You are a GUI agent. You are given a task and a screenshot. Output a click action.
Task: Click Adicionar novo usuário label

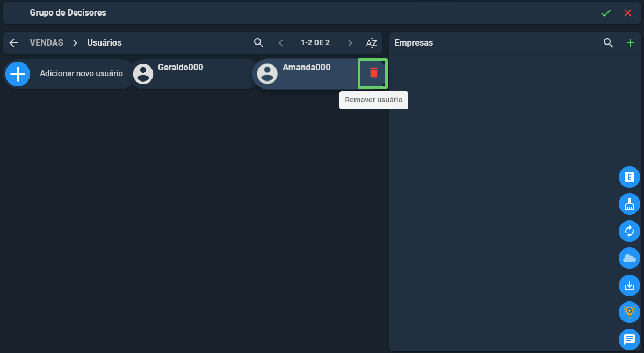[x=81, y=73]
